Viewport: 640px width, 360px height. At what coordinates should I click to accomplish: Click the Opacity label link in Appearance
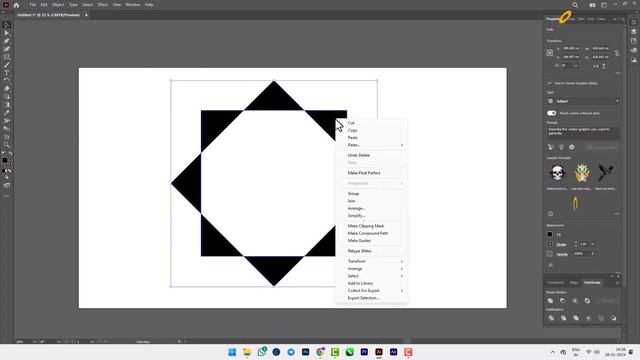point(562,254)
